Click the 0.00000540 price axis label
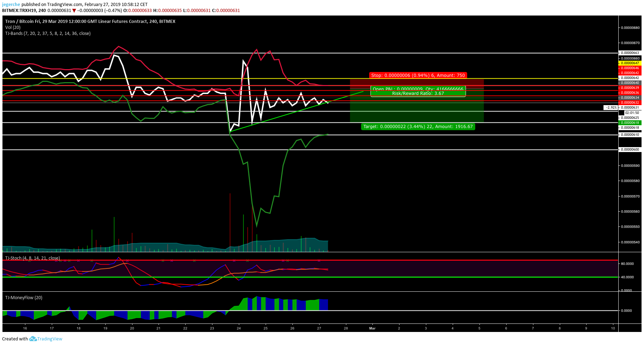The width and height of the screenshot is (644, 345). [x=630, y=242]
